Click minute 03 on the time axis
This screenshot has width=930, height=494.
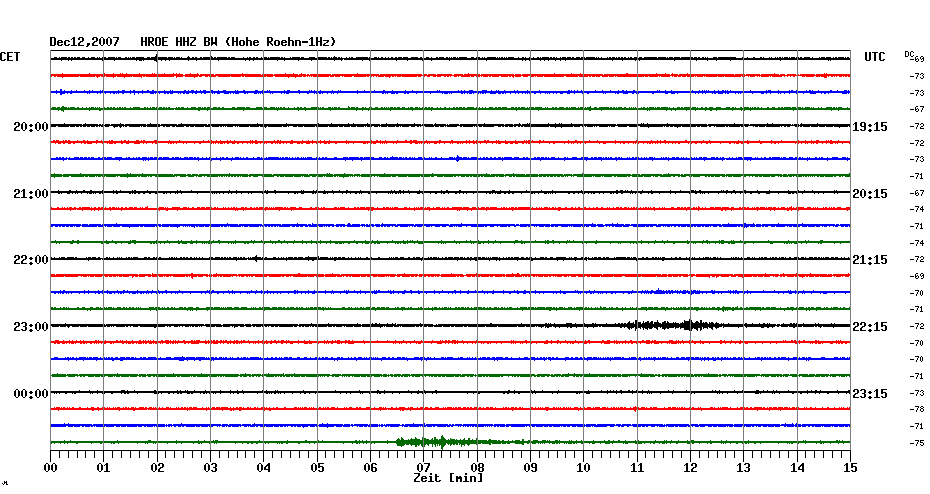[211, 468]
